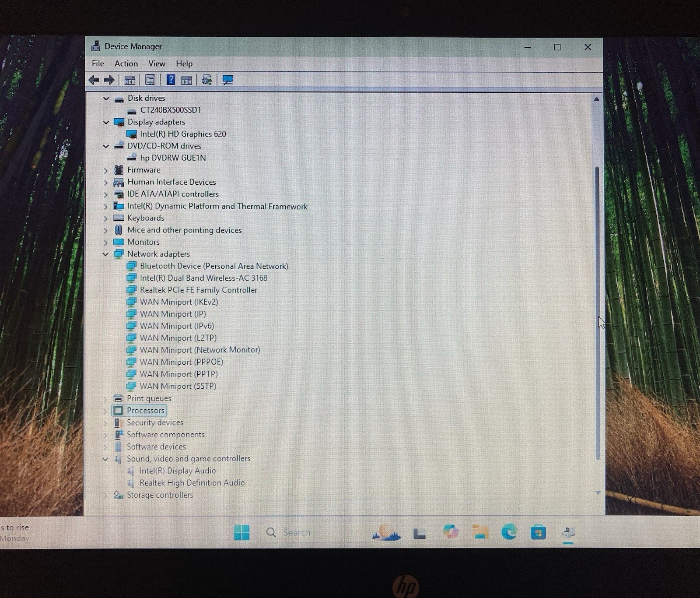
Task: Click the Security devices label
Action: coord(155,423)
